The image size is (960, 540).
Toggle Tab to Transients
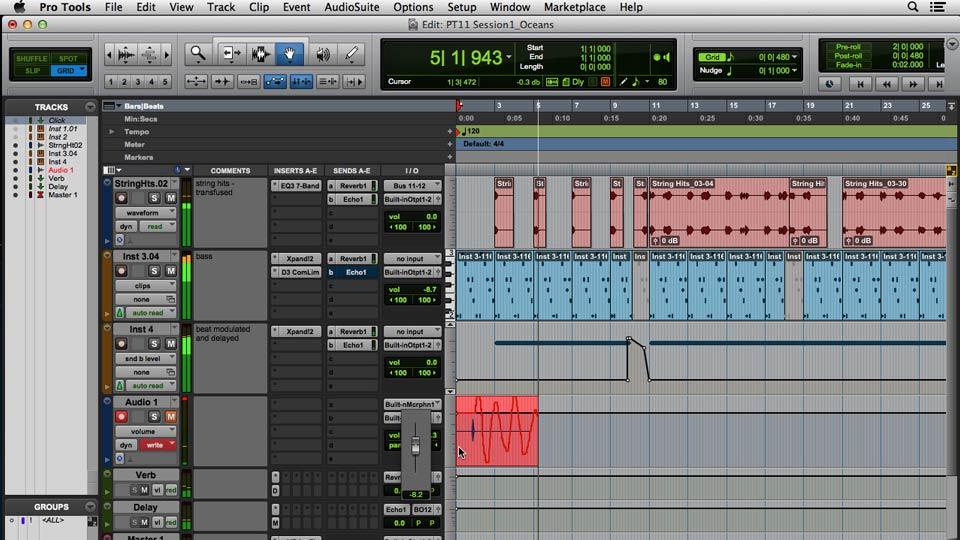pyautogui.click(x=222, y=81)
